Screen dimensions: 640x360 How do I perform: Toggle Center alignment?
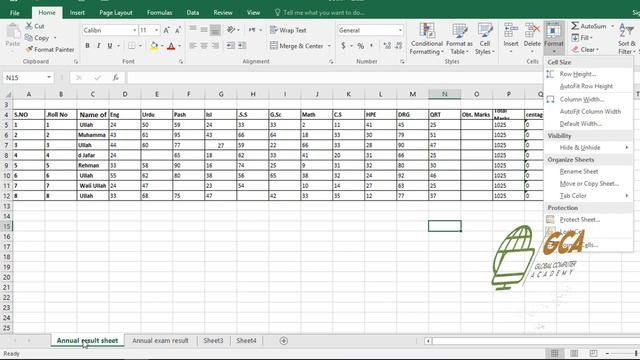click(x=204, y=46)
